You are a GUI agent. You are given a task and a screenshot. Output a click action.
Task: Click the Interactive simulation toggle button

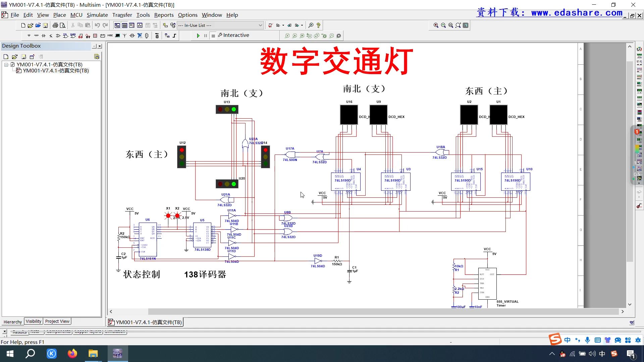pos(235,35)
